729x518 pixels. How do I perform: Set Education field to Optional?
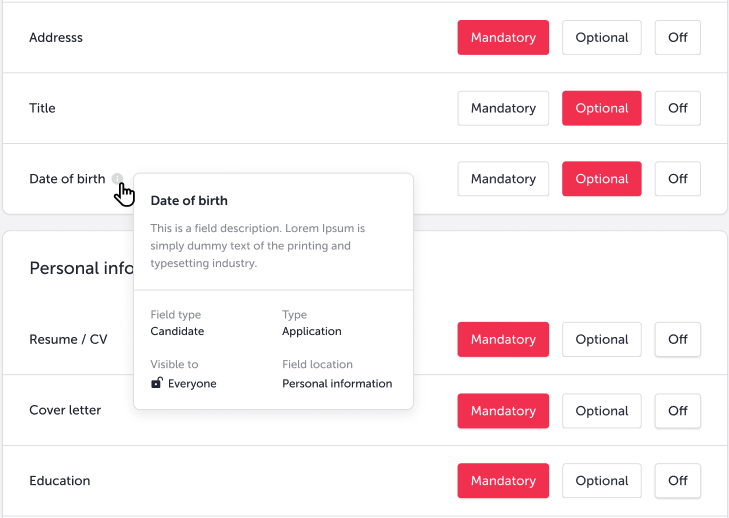click(x=601, y=481)
